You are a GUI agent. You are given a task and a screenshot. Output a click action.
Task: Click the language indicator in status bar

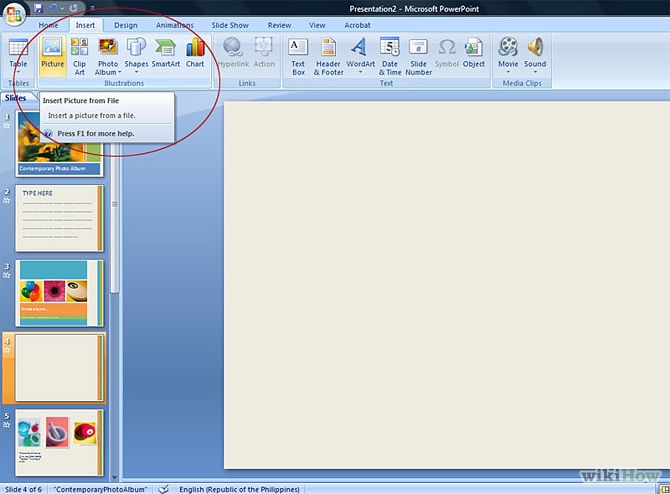pos(236,489)
